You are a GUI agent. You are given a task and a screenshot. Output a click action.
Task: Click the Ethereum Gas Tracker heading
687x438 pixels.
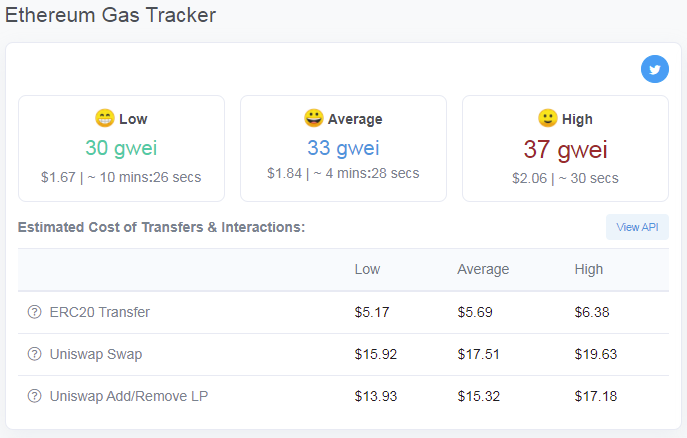click(x=110, y=15)
